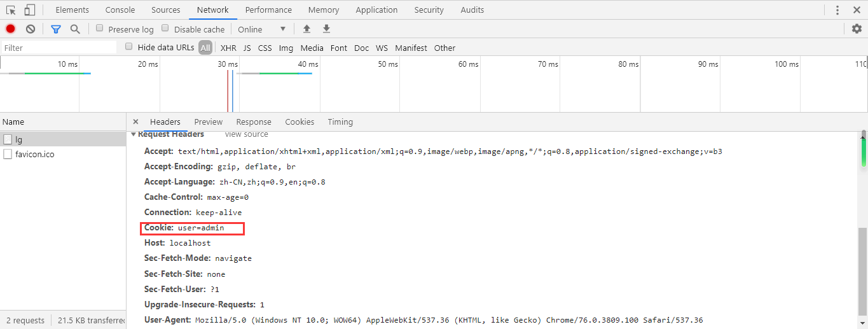Image resolution: width=868 pixels, height=329 pixels.
Task: Open the Response detail tab
Action: pyautogui.click(x=254, y=122)
